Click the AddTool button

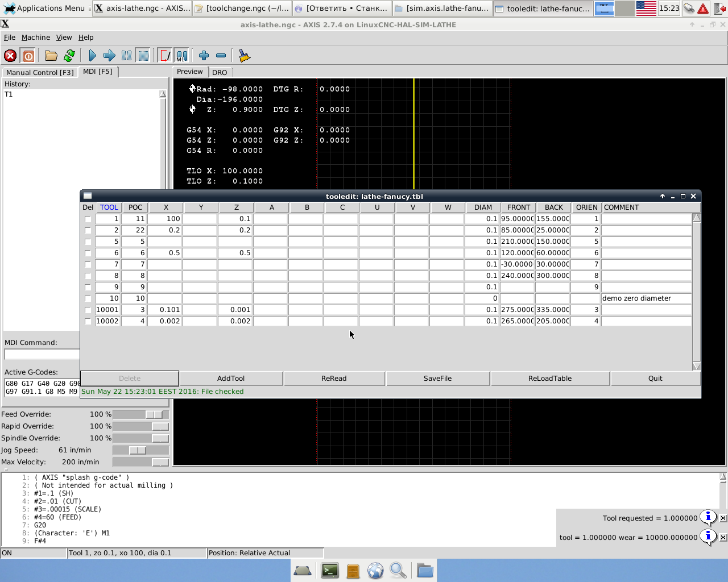(x=231, y=379)
